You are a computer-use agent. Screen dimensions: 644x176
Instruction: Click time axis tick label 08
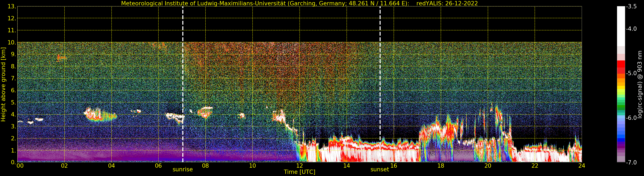[205, 166]
